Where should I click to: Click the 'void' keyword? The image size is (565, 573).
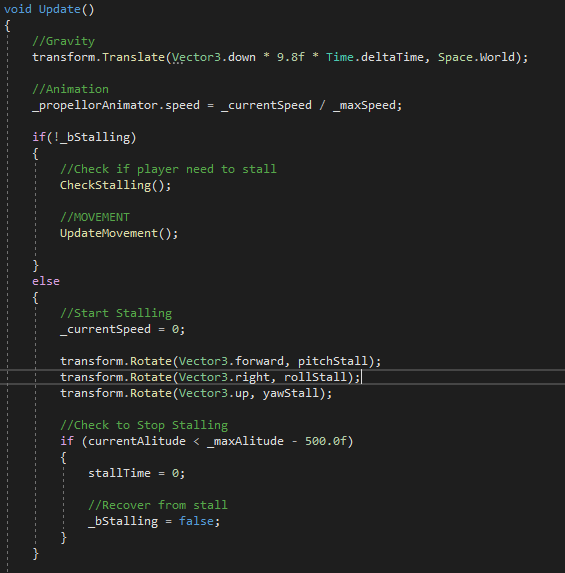(18, 9)
